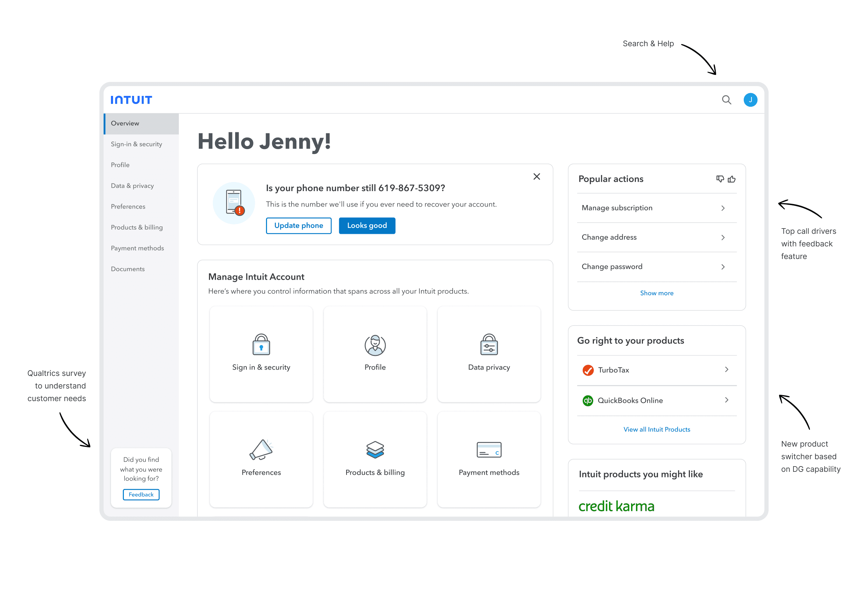868x602 pixels.
Task: Open the Profile tile with person icon
Action: [x=374, y=354]
